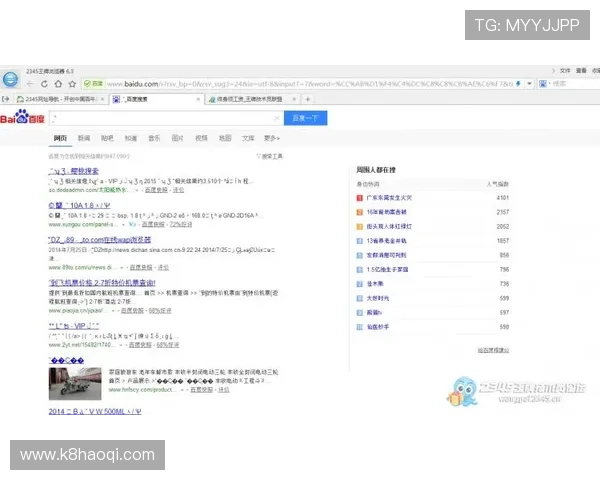
Task: Click the motorcycle product thumbnail
Action: click(75, 384)
